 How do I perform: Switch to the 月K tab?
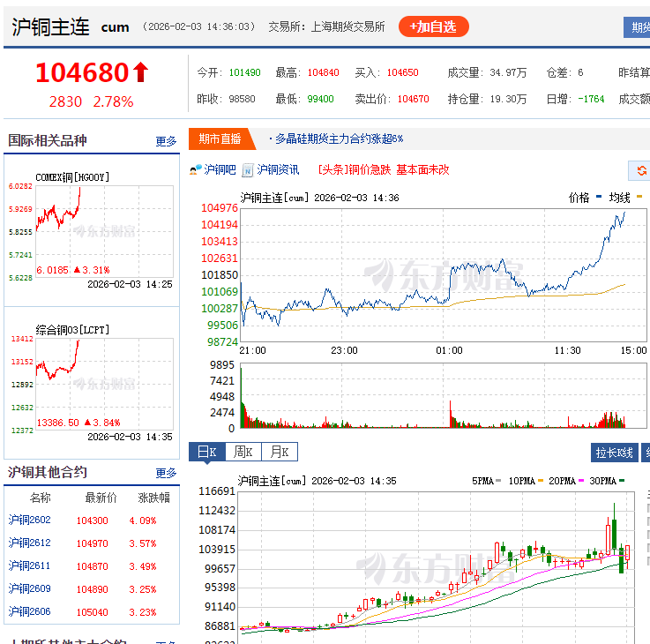pos(280,452)
